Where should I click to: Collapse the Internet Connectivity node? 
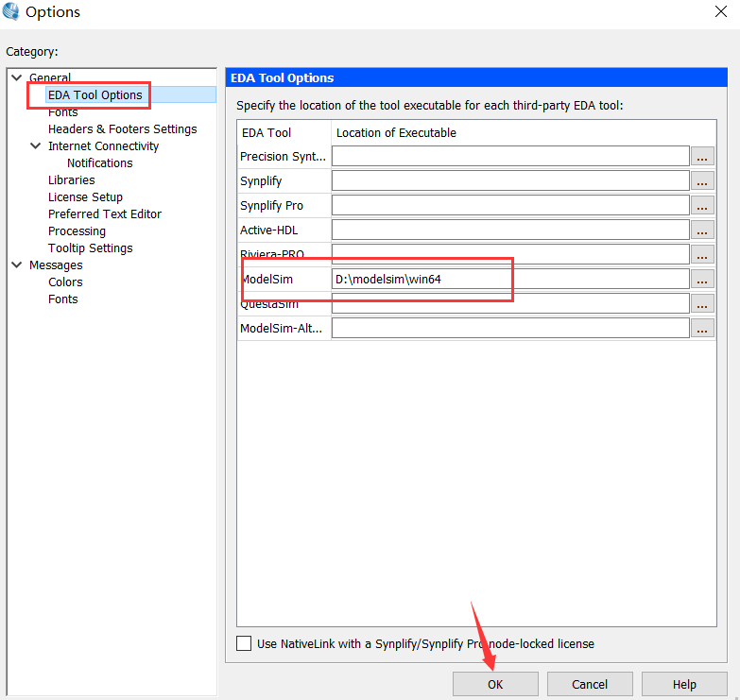(35, 145)
